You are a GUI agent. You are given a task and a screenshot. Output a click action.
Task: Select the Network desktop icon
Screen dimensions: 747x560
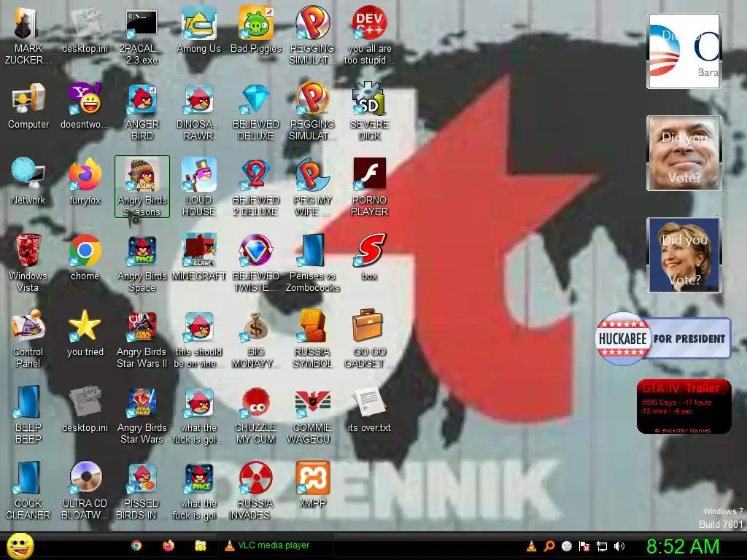tap(28, 182)
